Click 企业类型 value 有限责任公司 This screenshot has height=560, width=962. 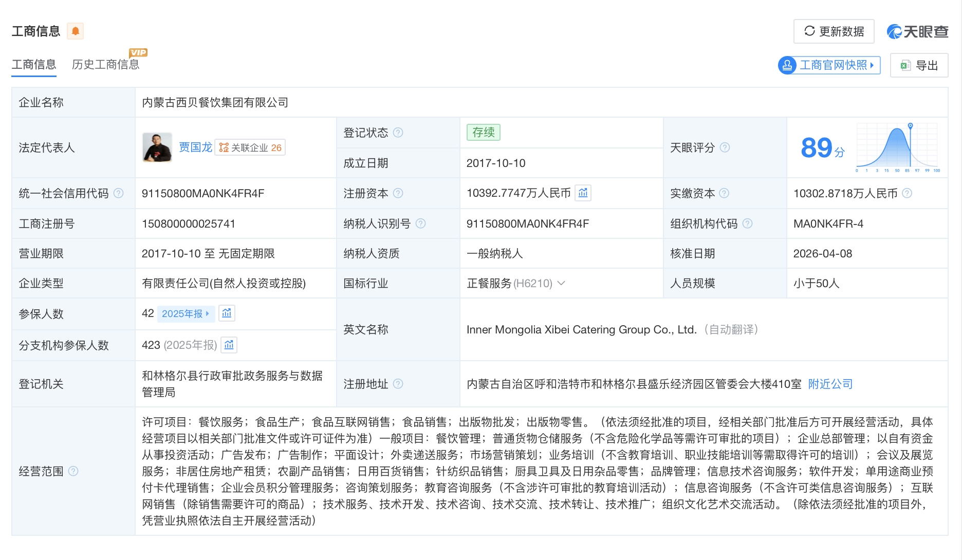point(224,283)
